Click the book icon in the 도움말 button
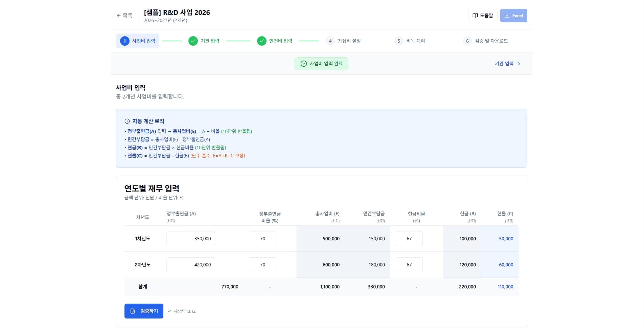Screen dimensions: 644x329 (x=475, y=16)
